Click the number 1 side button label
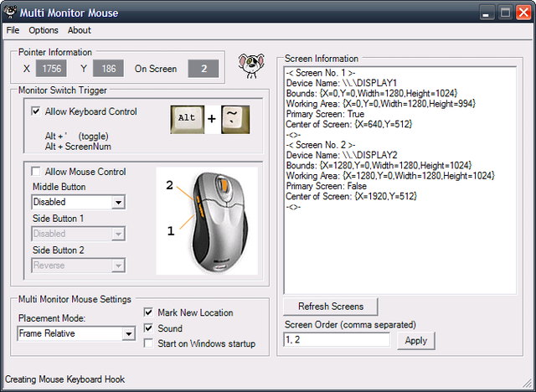 pos(171,231)
